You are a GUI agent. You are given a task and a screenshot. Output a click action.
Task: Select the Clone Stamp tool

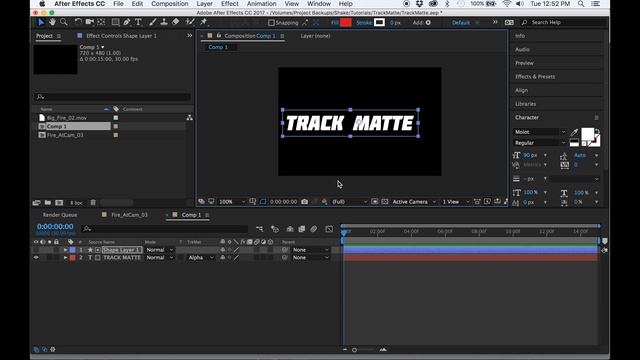(164, 22)
